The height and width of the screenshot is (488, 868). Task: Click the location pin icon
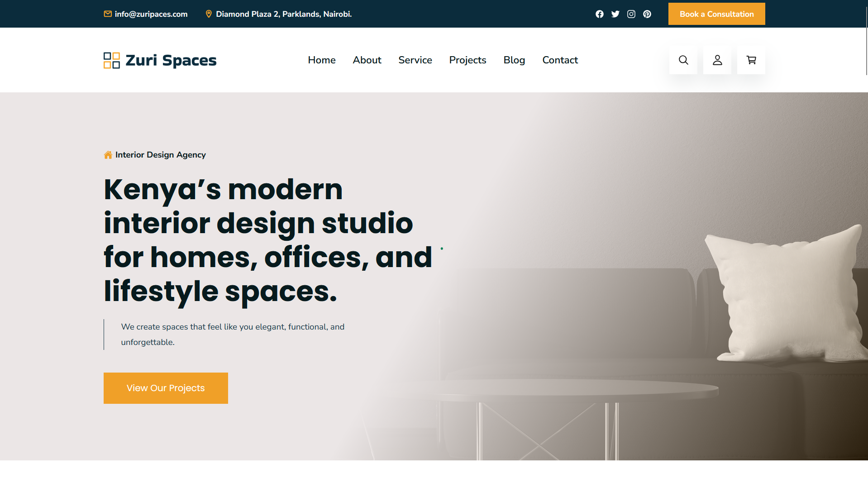click(x=209, y=14)
